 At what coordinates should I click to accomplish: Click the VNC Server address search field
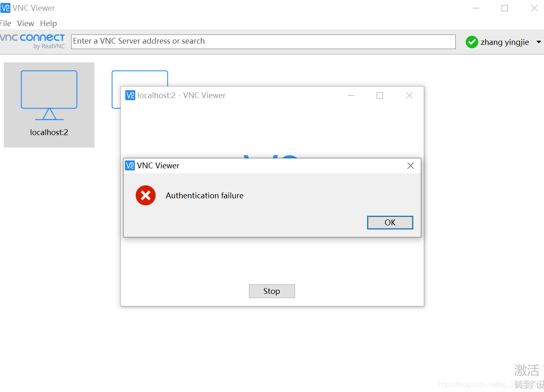coord(263,42)
